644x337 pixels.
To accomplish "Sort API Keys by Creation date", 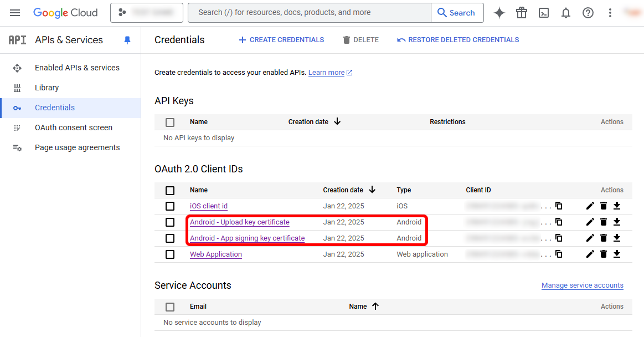I will (x=314, y=121).
